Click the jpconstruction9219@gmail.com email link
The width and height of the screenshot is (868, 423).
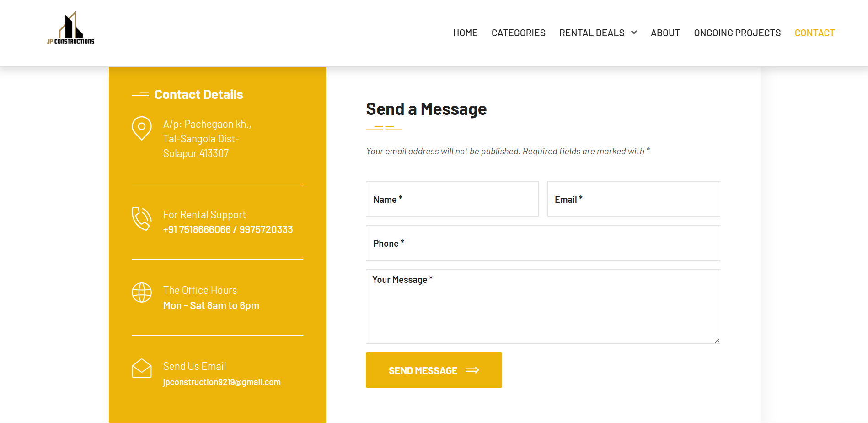point(222,382)
